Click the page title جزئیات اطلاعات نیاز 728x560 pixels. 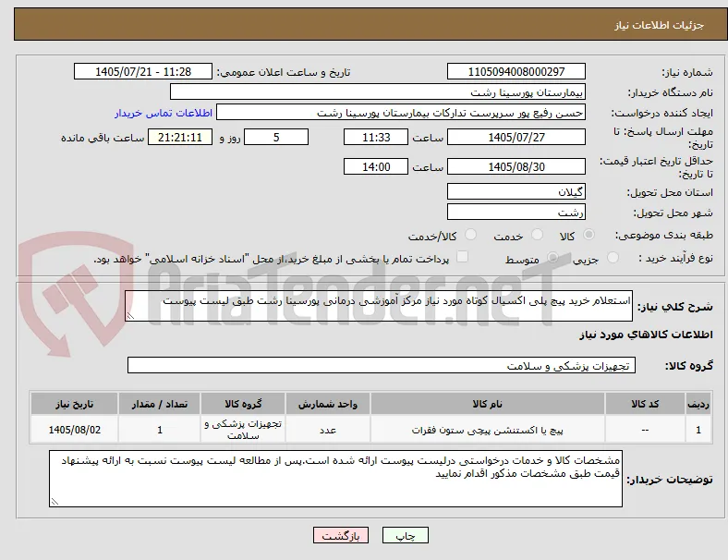click(660, 25)
